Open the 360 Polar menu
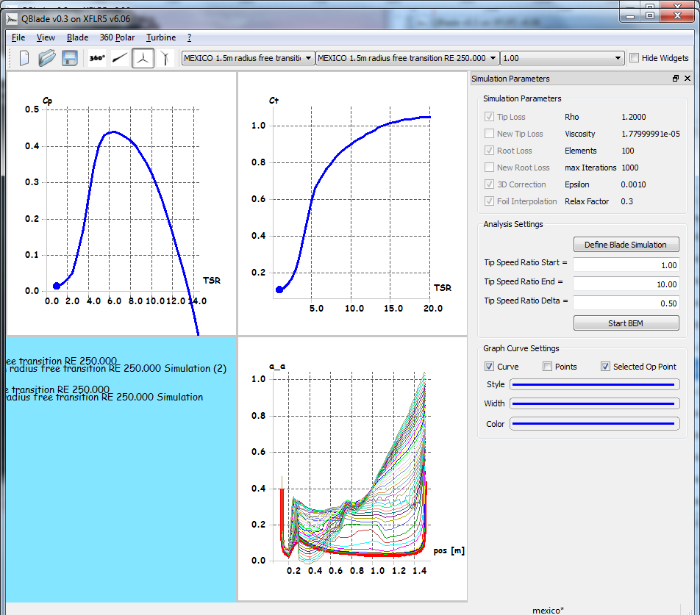This screenshot has height=615, width=700. tap(117, 37)
